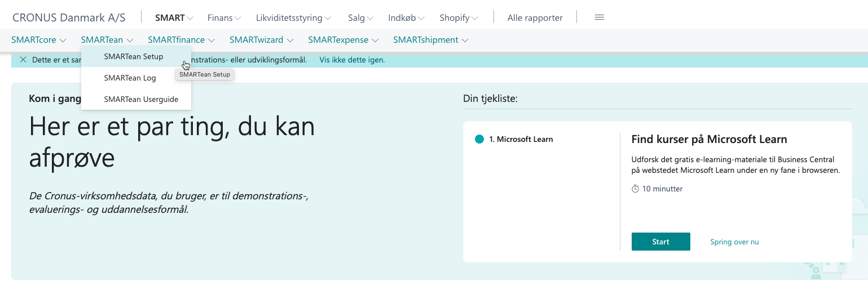Click Vis ikke dette igen link
Viewport: 868px width, 290px height.
point(352,60)
